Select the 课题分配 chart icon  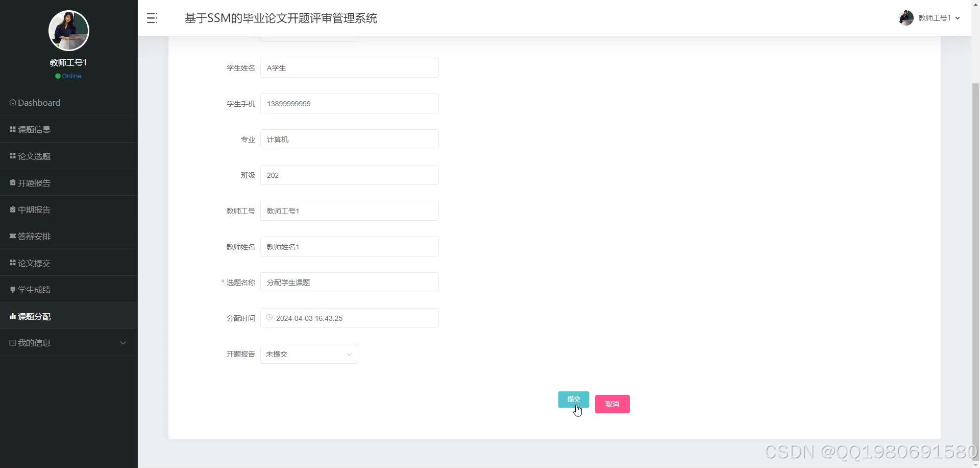(x=12, y=316)
